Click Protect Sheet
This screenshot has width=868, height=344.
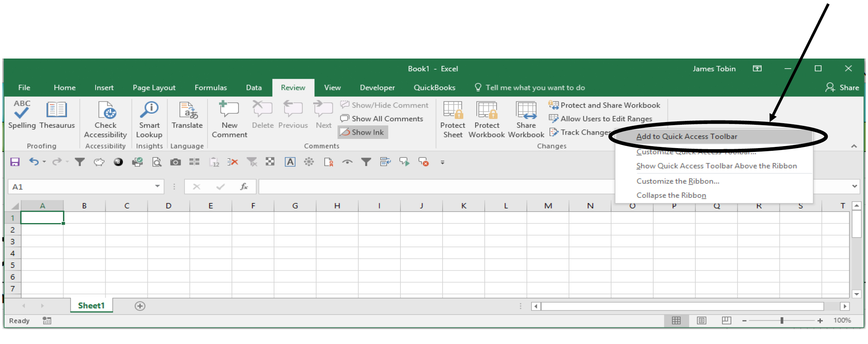pyautogui.click(x=453, y=119)
